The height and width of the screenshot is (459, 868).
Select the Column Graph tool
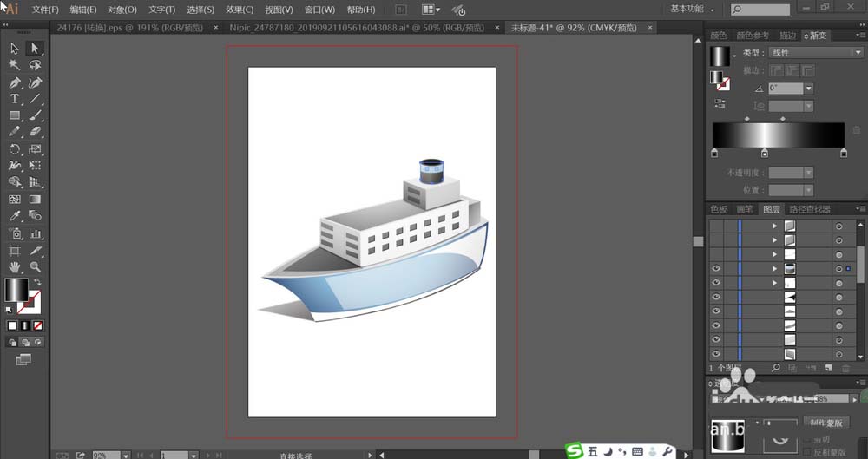tap(35, 233)
